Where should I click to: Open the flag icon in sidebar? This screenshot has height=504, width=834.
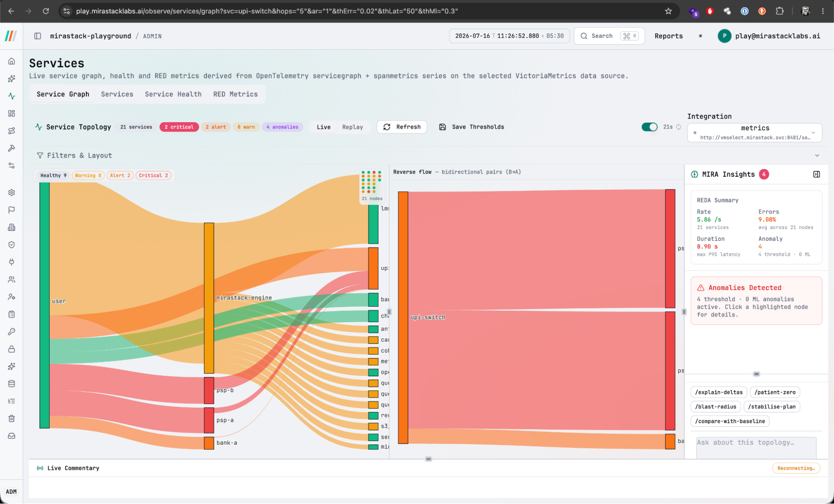click(12, 210)
